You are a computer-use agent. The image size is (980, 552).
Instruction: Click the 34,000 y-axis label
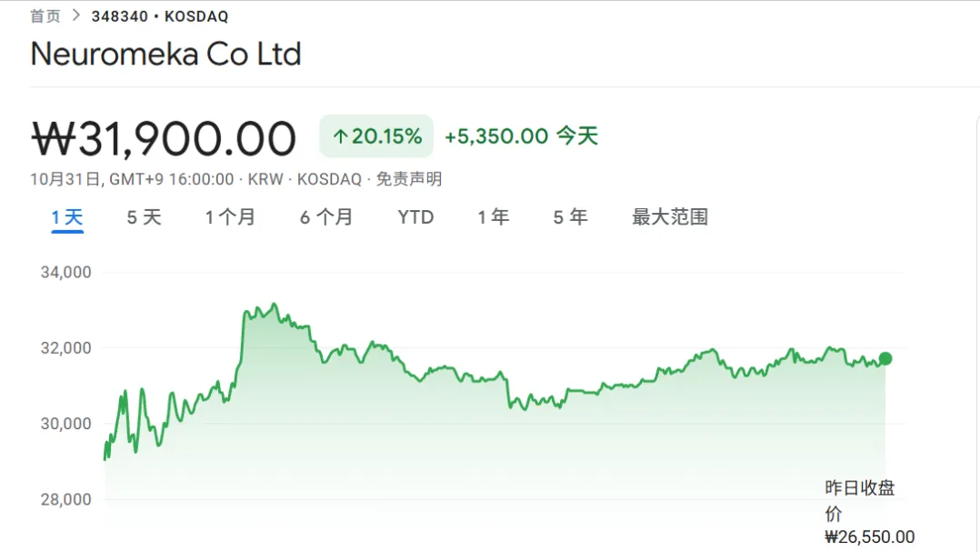click(66, 272)
